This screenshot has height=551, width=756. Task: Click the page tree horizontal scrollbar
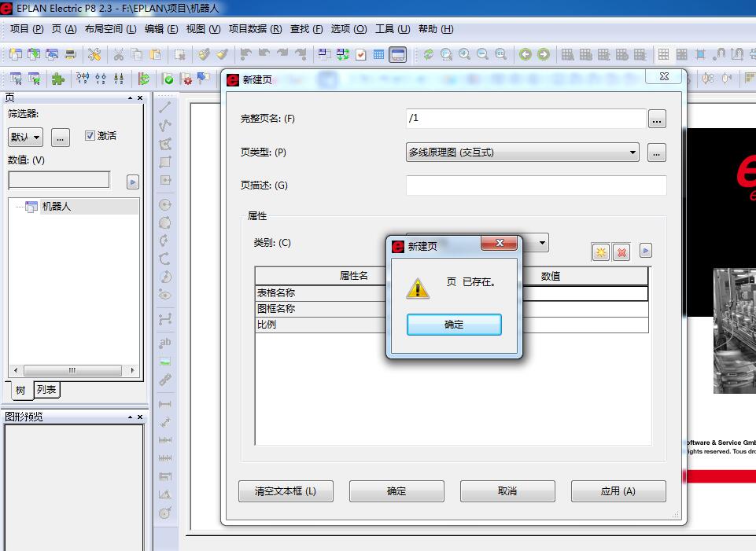pyautogui.click(x=72, y=370)
